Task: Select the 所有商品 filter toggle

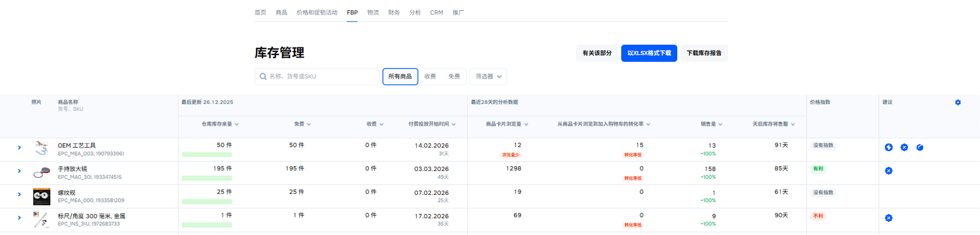Action: coord(400,76)
